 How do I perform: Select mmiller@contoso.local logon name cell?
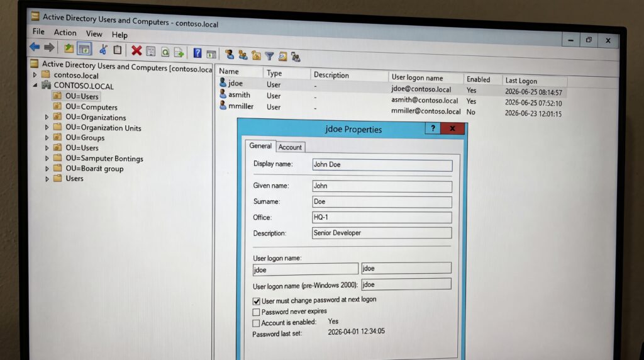426,111
